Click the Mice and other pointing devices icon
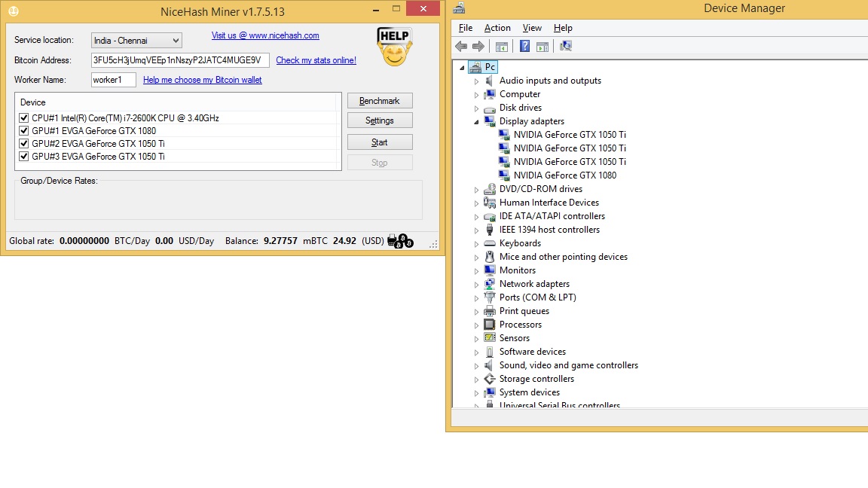 click(x=489, y=257)
